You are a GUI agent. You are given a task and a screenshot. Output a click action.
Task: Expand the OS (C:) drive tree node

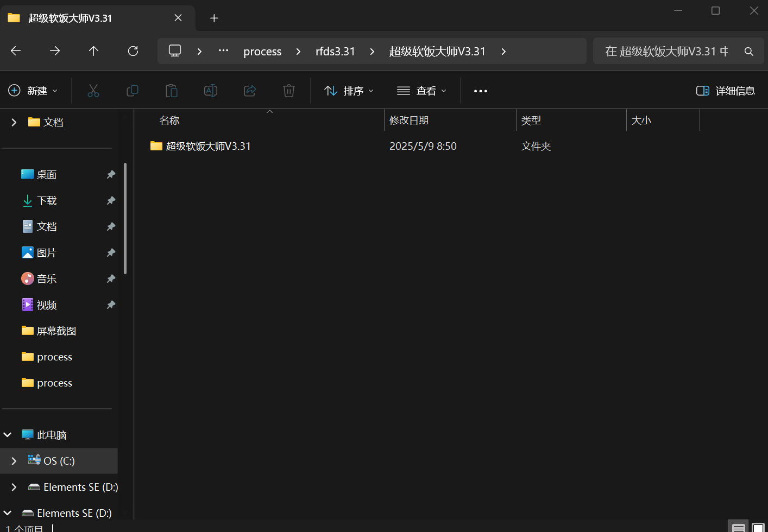pos(14,461)
